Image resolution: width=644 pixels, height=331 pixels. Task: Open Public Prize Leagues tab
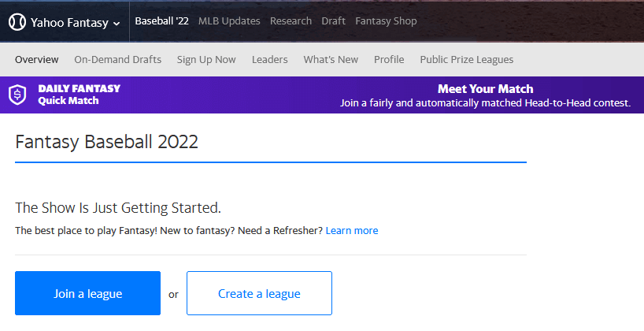tap(466, 60)
